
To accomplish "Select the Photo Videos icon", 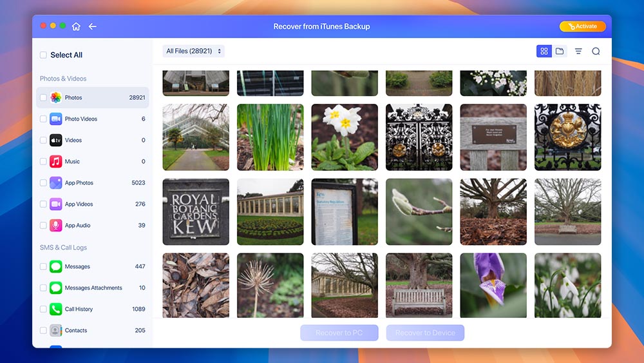I will [x=56, y=119].
